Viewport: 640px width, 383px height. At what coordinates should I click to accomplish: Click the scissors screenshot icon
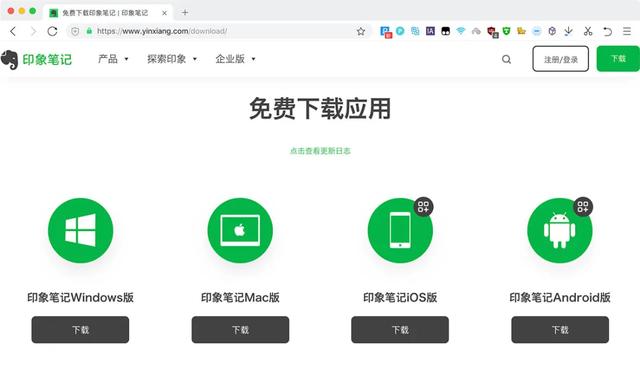[x=588, y=31]
